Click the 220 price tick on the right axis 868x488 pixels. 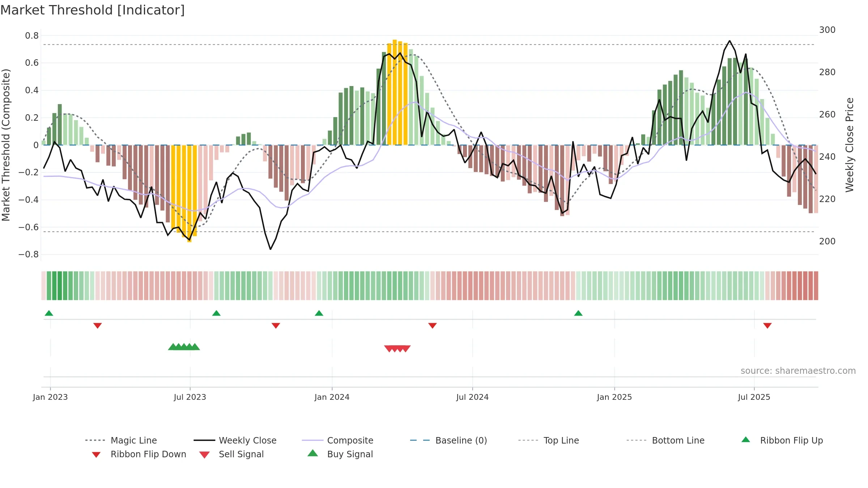[827, 199]
